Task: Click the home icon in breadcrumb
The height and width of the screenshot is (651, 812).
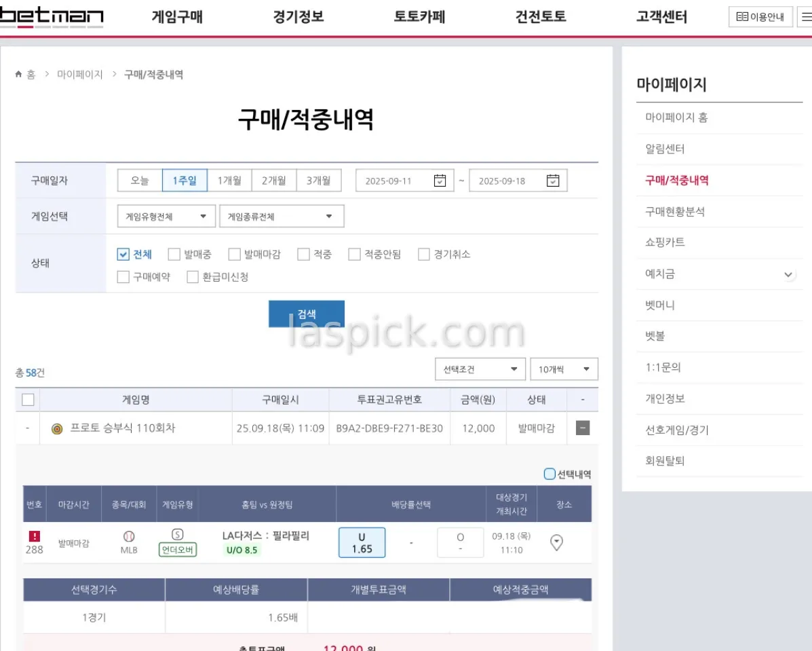Action: 19,75
